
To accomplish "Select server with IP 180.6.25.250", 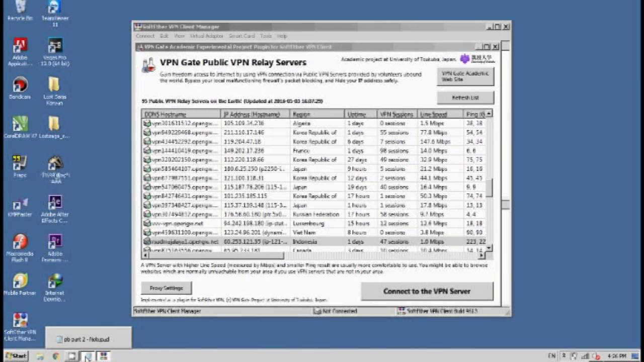I will (x=313, y=168).
